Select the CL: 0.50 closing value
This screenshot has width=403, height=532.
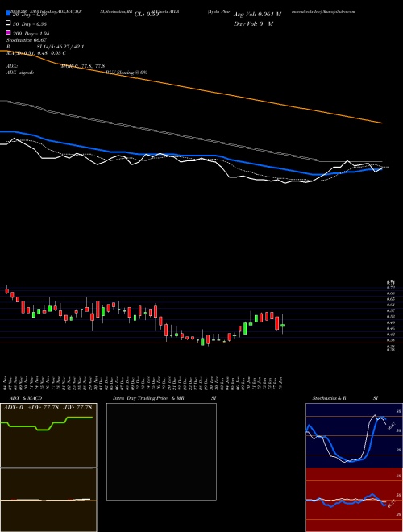(x=147, y=15)
